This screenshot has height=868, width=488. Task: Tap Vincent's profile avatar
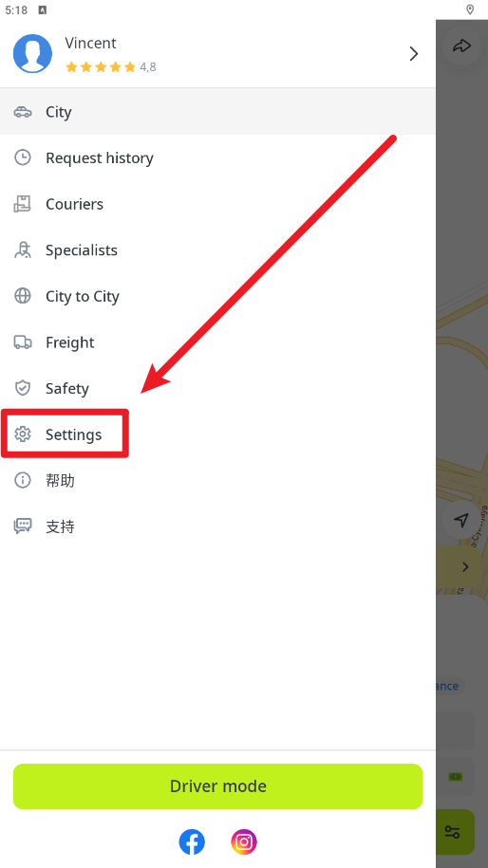(x=32, y=54)
